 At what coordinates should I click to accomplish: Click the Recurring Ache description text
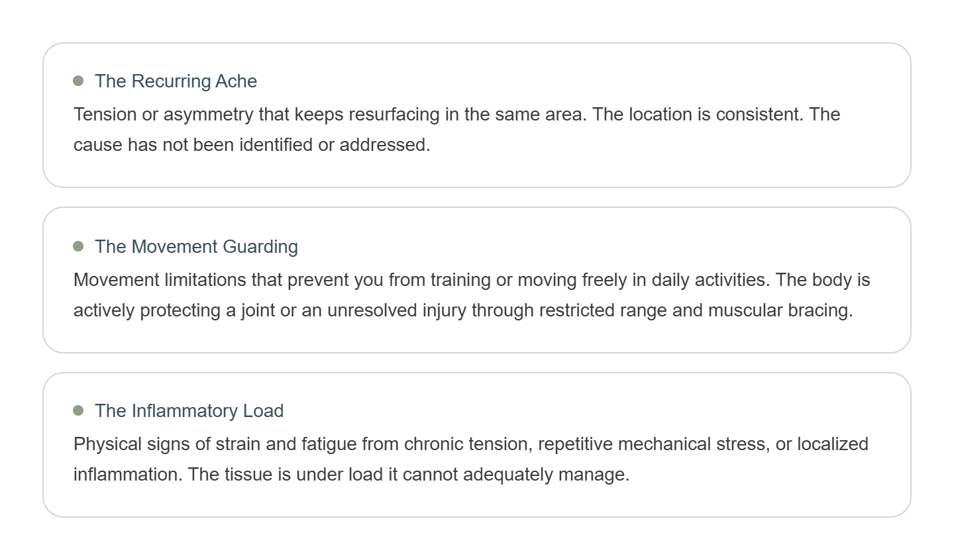click(x=456, y=129)
